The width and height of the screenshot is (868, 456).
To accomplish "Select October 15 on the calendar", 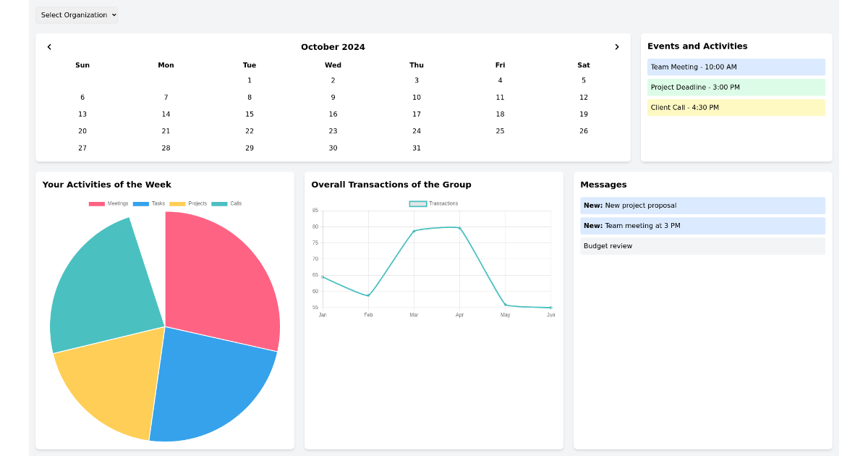I will pyautogui.click(x=249, y=114).
